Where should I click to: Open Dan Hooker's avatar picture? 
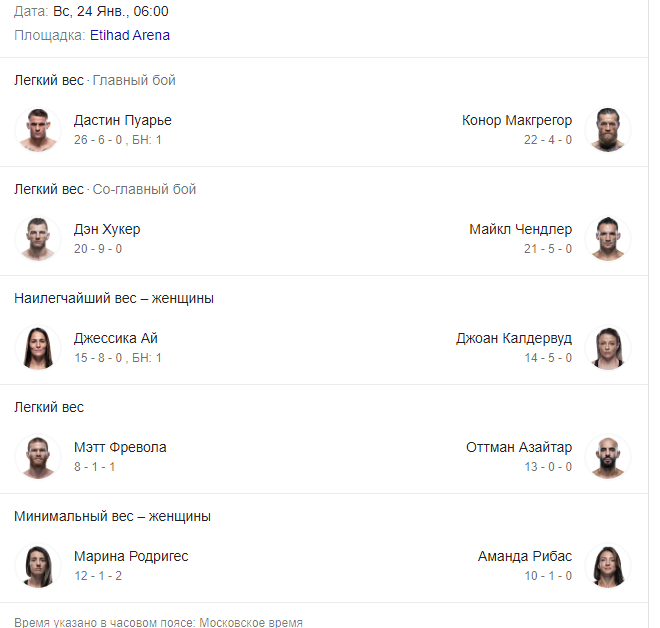[39, 238]
